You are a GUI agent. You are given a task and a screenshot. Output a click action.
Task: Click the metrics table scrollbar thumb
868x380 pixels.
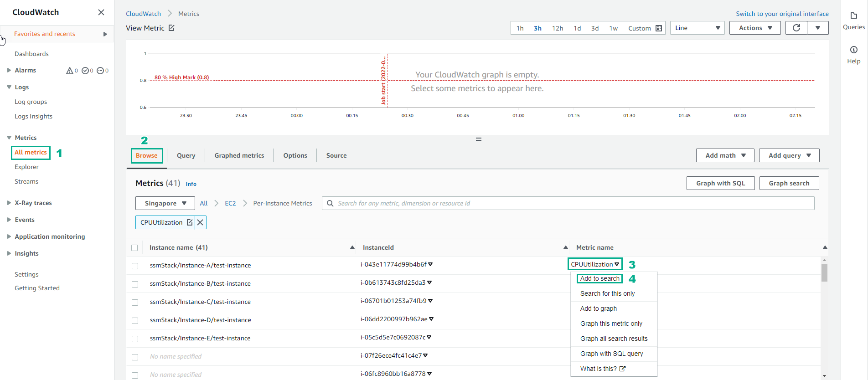point(824,273)
